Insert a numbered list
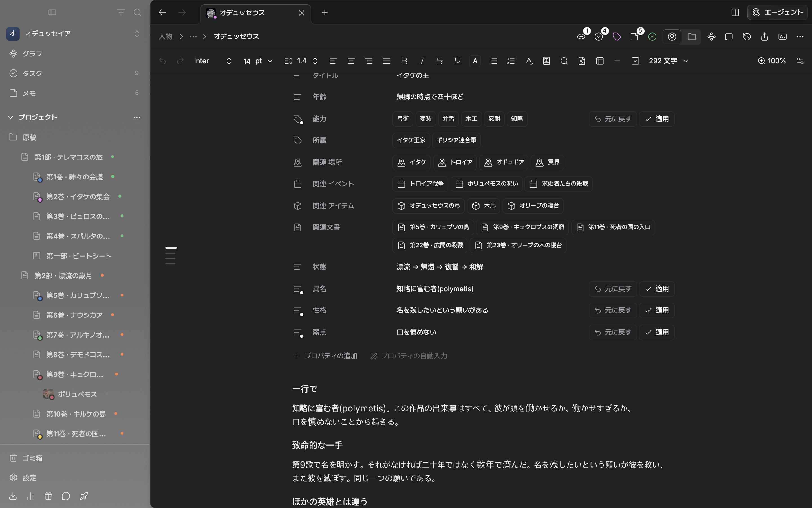This screenshot has height=508, width=812. pos(511,61)
